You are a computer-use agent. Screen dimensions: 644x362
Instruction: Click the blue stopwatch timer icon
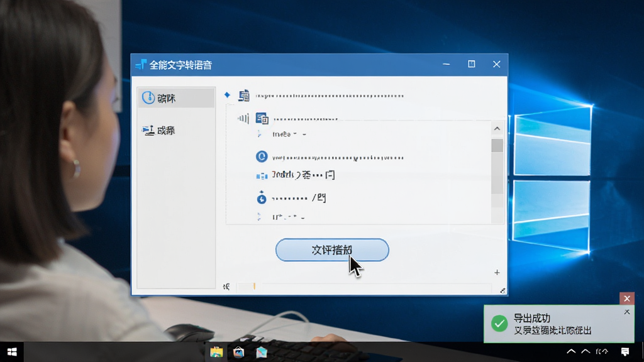262,197
